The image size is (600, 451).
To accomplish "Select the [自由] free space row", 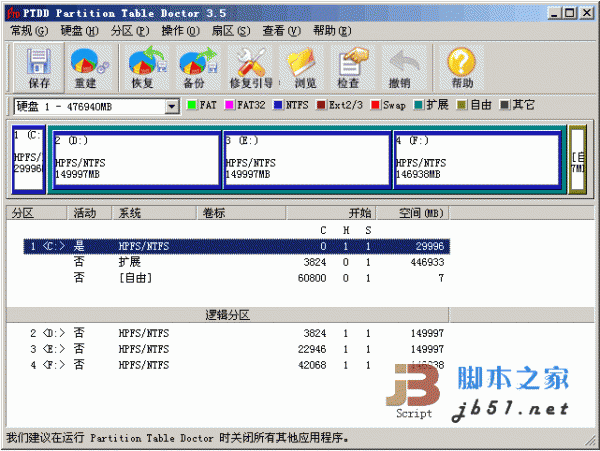I will tap(236, 278).
